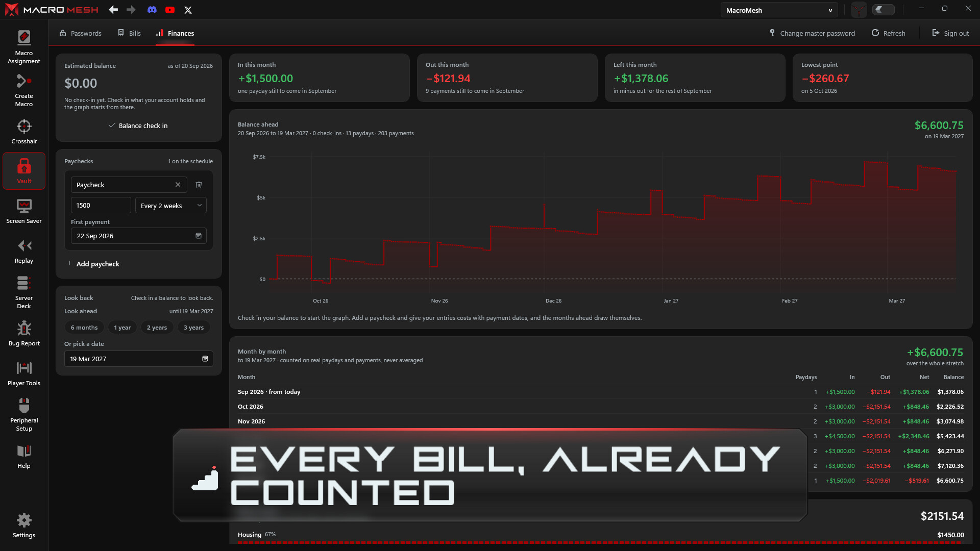Switch to the Passwords tab
980x551 pixels.
(81, 33)
